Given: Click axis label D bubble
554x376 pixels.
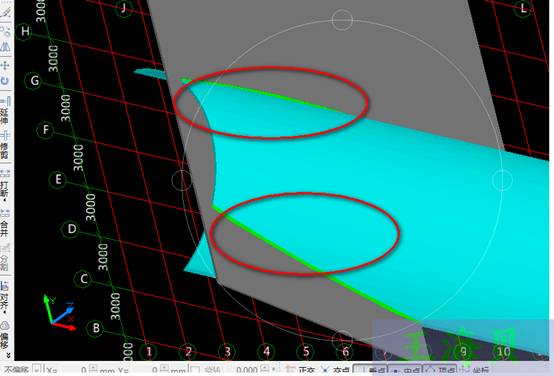Looking at the screenshot, I should click(71, 229).
